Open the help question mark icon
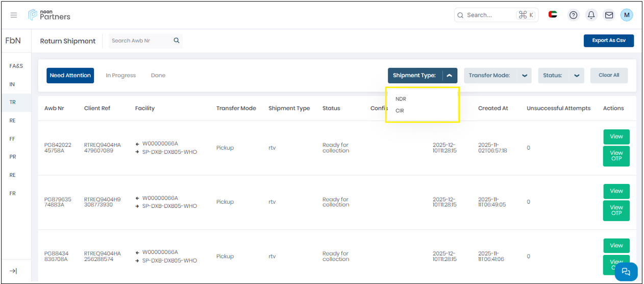This screenshot has height=284, width=644. pyautogui.click(x=574, y=15)
